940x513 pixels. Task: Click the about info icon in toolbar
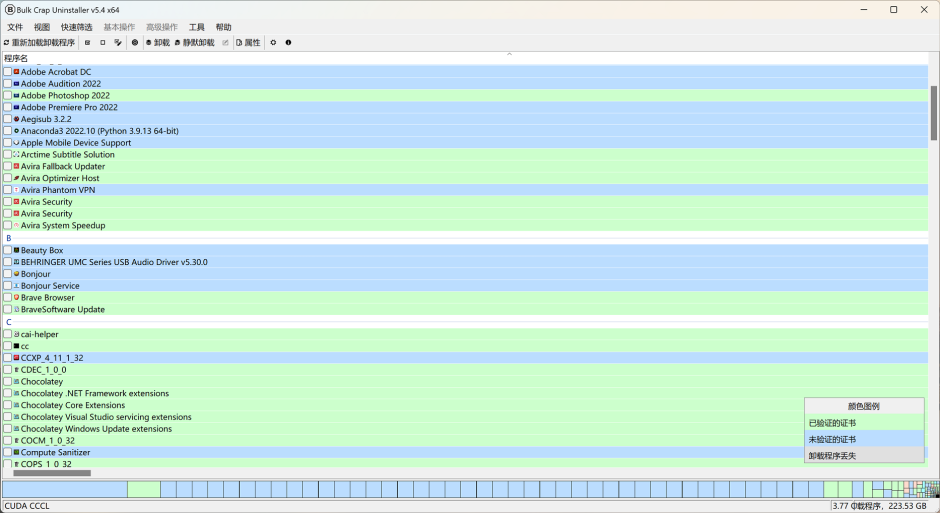pyautogui.click(x=288, y=43)
